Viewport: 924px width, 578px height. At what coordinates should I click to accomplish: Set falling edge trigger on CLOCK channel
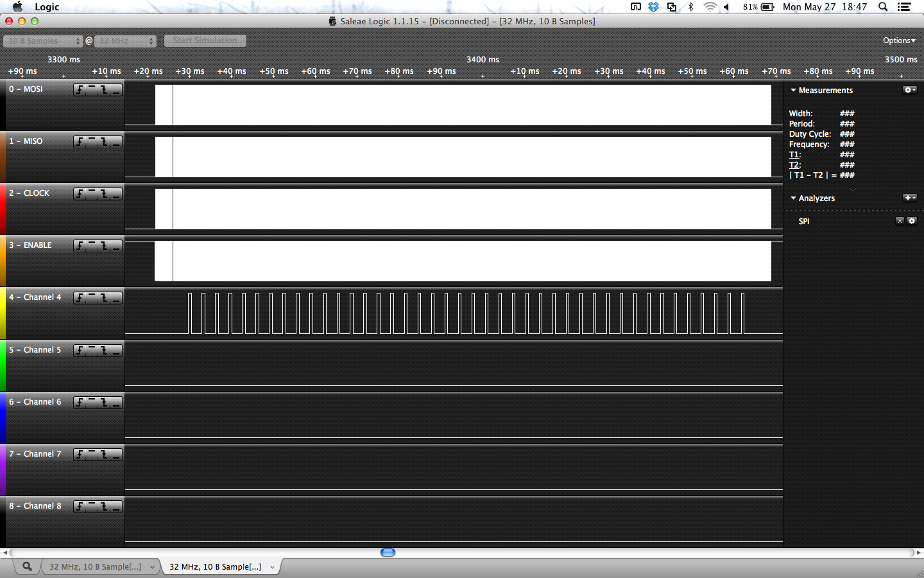[x=104, y=194]
